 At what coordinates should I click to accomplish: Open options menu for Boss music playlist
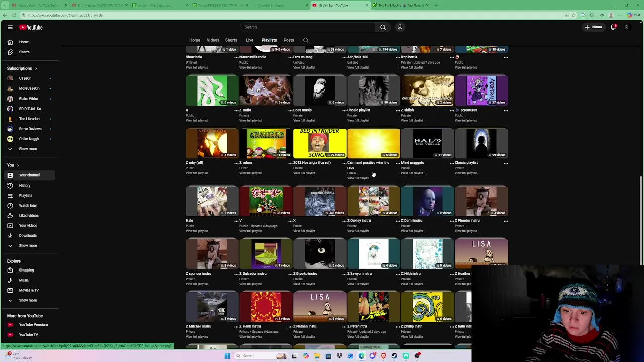point(344,110)
